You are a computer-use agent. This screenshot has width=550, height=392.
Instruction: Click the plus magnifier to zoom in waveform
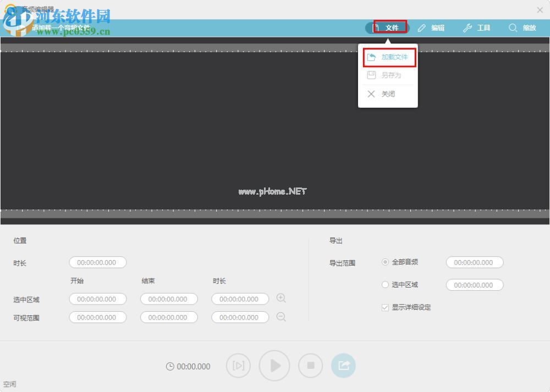pyautogui.click(x=281, y=298)
